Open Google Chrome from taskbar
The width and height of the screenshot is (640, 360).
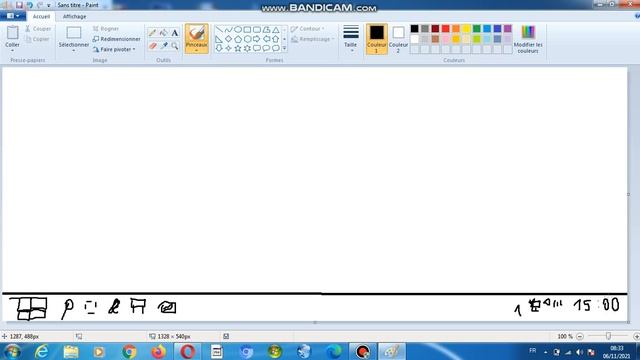click(129, 351)
